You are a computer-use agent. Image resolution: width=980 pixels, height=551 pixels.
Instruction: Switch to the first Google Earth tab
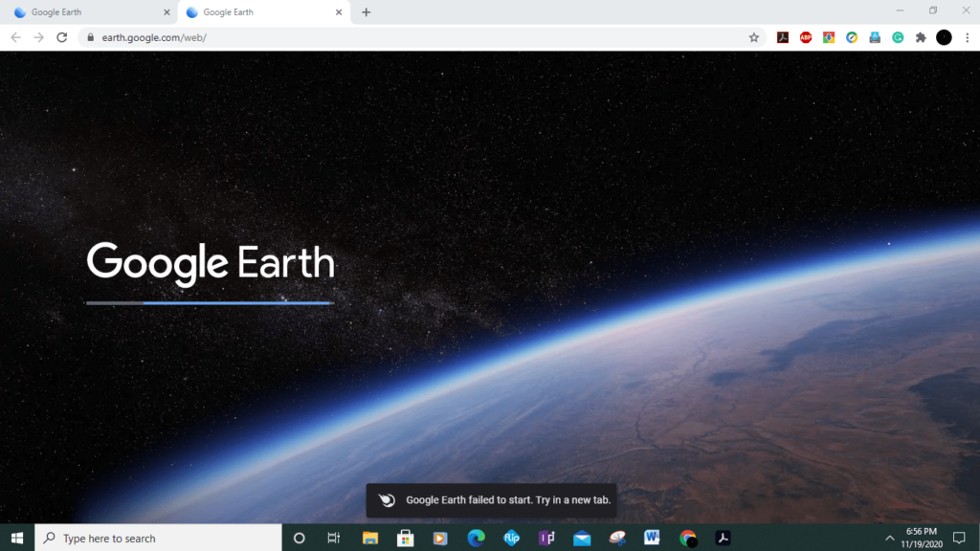click(89, 12)
